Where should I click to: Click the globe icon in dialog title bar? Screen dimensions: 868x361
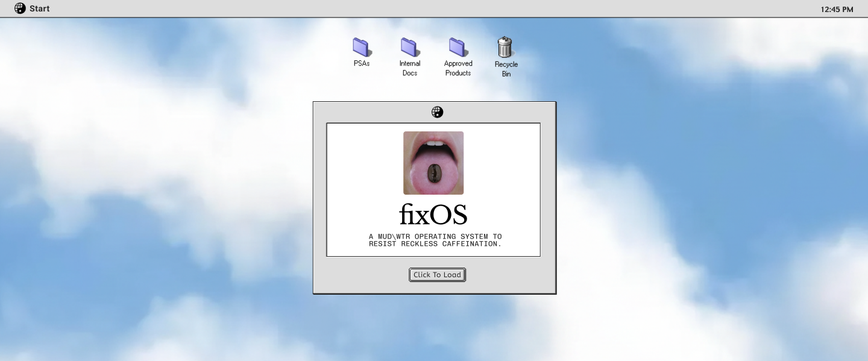click(x=437, y=112)
